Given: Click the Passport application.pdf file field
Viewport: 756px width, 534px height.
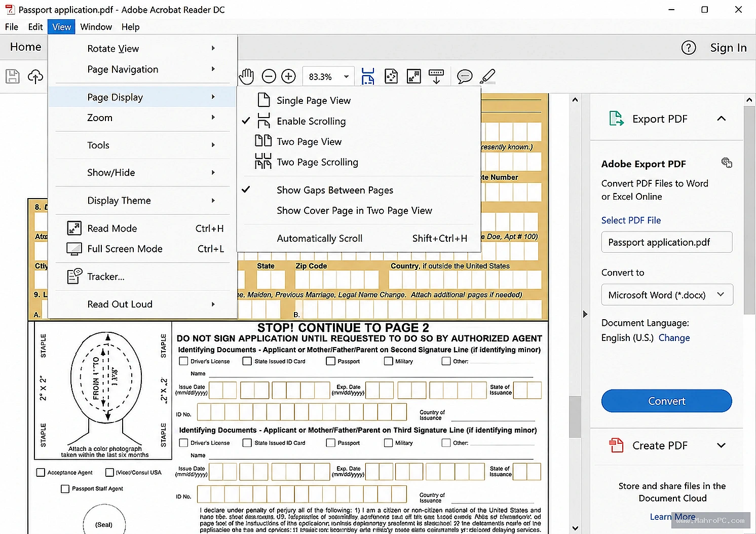Looking at the screenshot, I should [x=667, y=242].
